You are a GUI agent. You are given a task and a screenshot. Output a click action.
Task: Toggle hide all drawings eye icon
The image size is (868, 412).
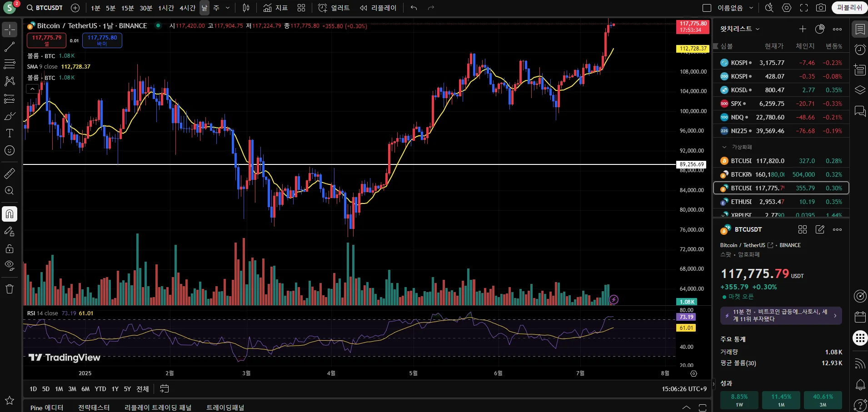10,266
